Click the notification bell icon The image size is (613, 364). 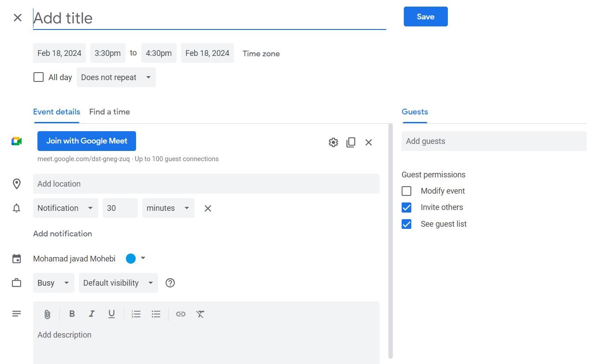click(x=17, y=208)
